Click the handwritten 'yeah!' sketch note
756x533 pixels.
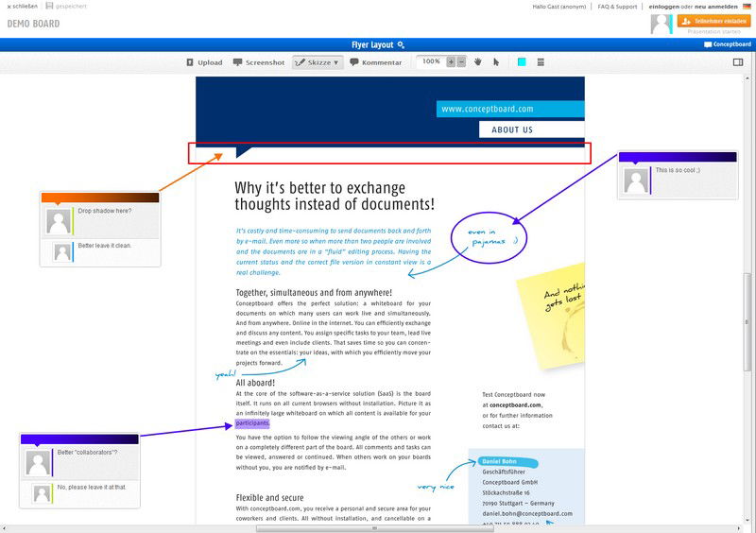[x=226, y=374]
